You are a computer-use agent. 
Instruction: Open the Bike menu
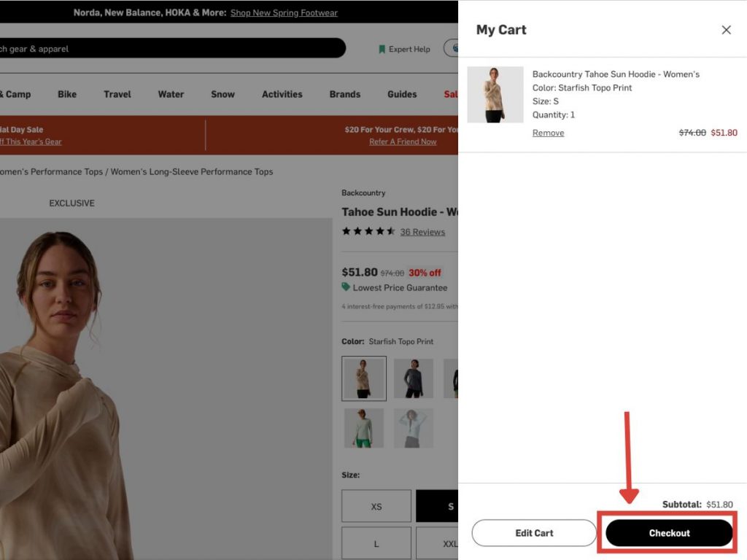pos(67,94)
